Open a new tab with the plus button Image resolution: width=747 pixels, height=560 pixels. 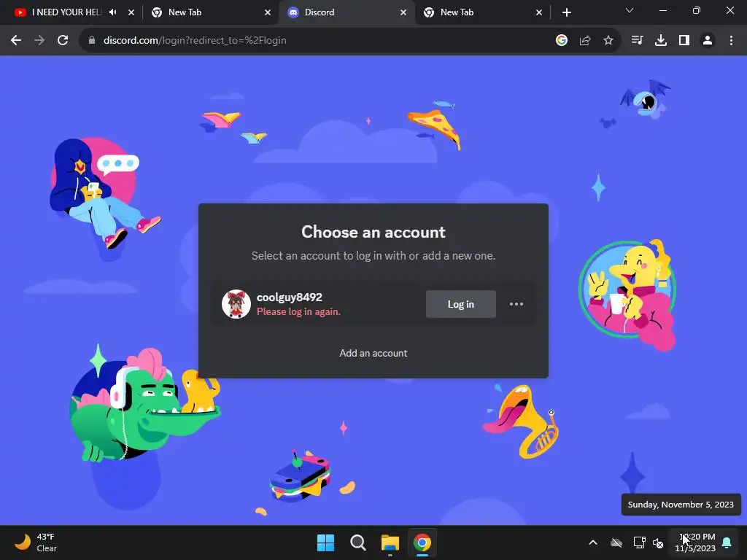(566, 12)
